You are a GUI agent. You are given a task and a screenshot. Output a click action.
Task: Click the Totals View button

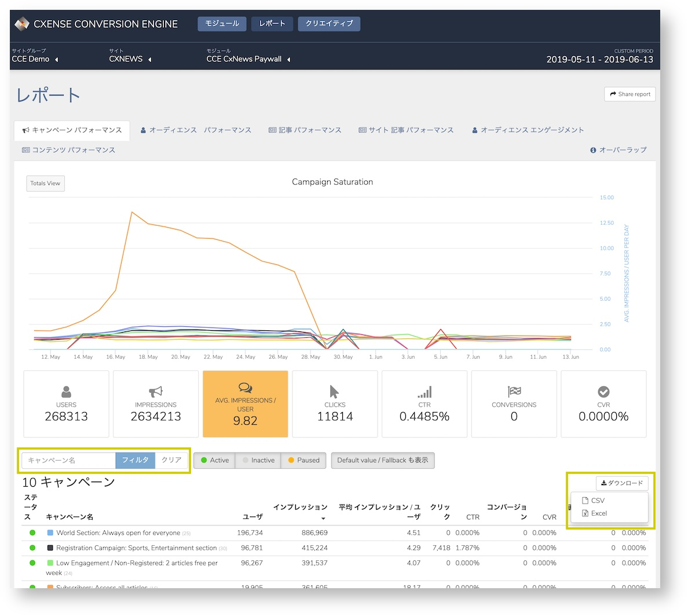click(45, 184)
